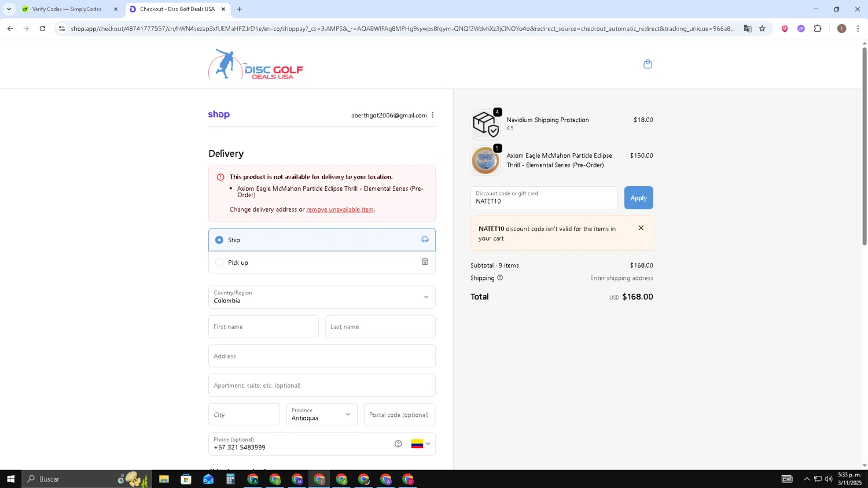Click the First name field

coord(263,327)
